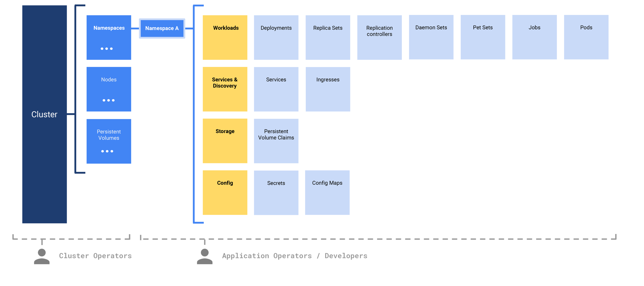The width and height of the screenshot is (644, 286).
Task: Click the Cluster panel
Action: click(x=44, y=114)
